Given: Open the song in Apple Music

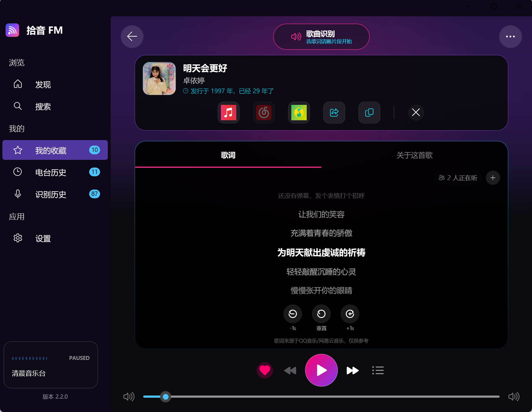Looking at the screenshot, I should pyautogui.click(x=228, y=112).
